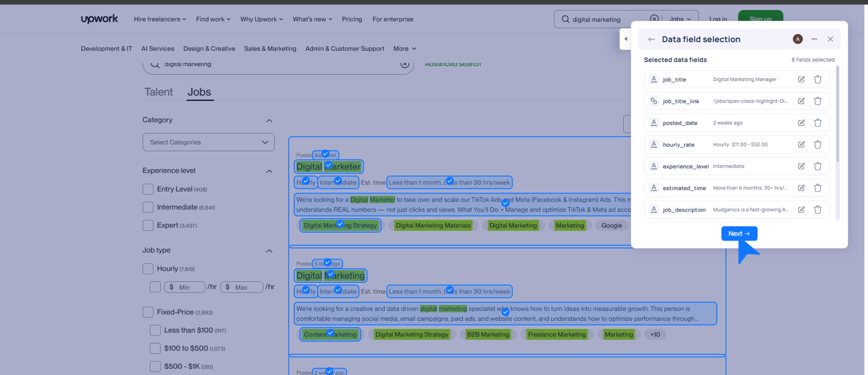Collapse the Experience level filter section
This screenshot has width=868, height=375.
(x=269, y=171)
